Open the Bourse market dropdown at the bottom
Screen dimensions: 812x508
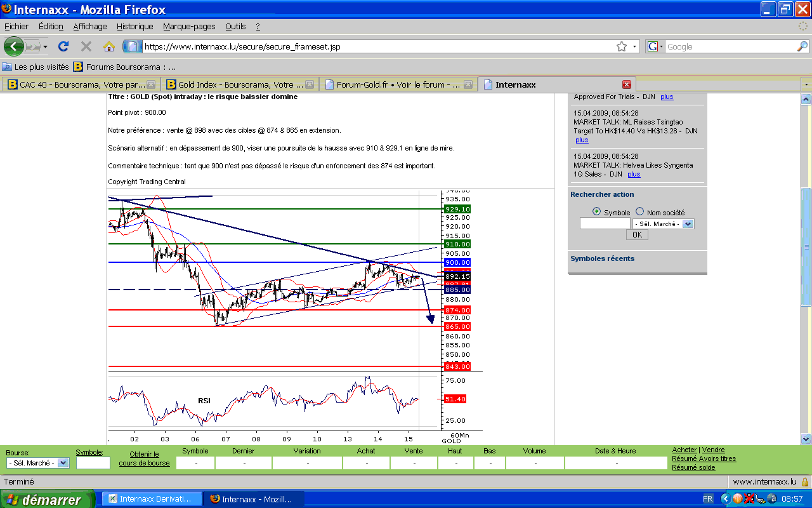coord(37,463)
